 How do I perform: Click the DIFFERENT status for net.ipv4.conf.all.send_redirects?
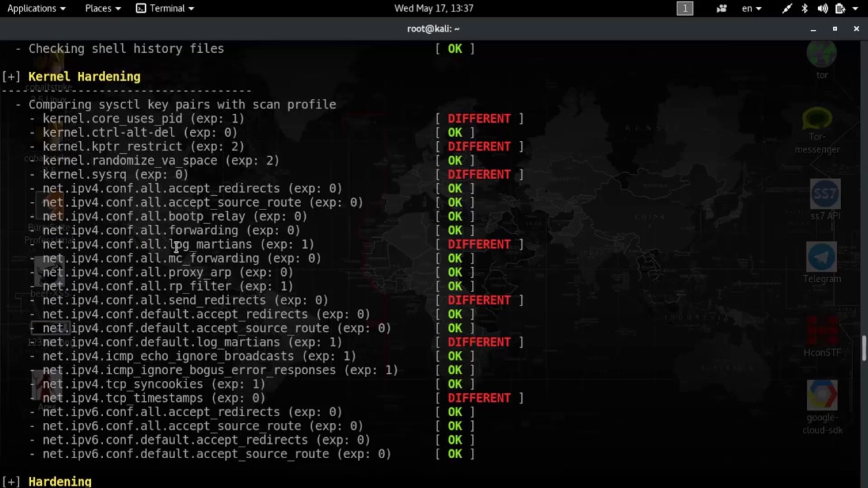coord(479,300)
